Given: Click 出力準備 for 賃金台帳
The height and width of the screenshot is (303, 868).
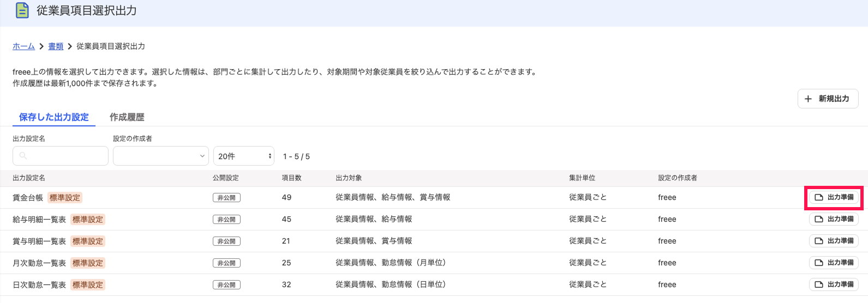Looking at the screenshot, I should coord(834,197).
